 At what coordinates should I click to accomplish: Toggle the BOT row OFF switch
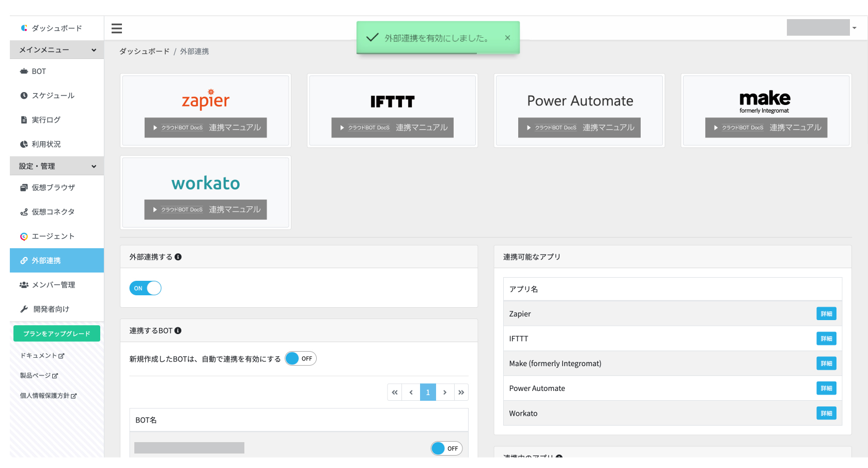(x=447, y=448)
